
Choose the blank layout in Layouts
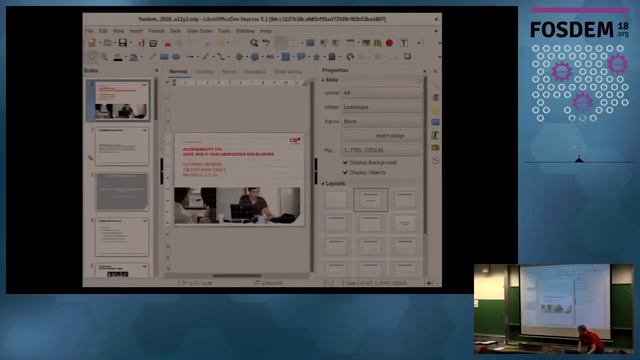pyautogui.click(x=336, y=200)
